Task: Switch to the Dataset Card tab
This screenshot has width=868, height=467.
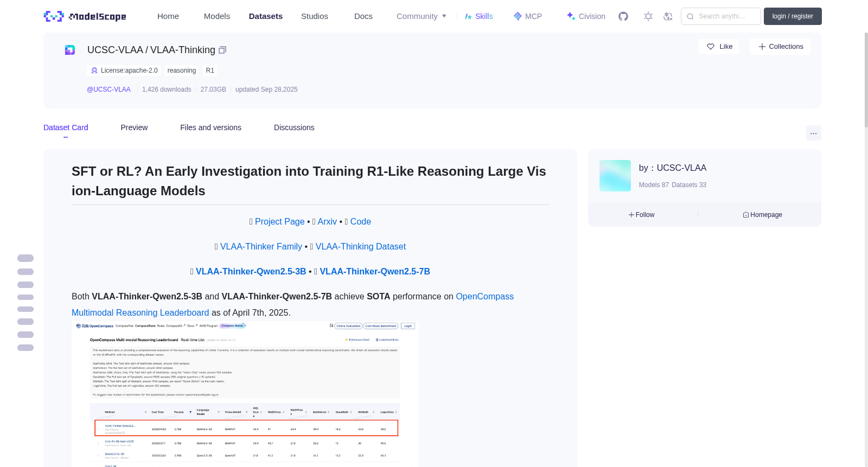Action: pos(66,127)
